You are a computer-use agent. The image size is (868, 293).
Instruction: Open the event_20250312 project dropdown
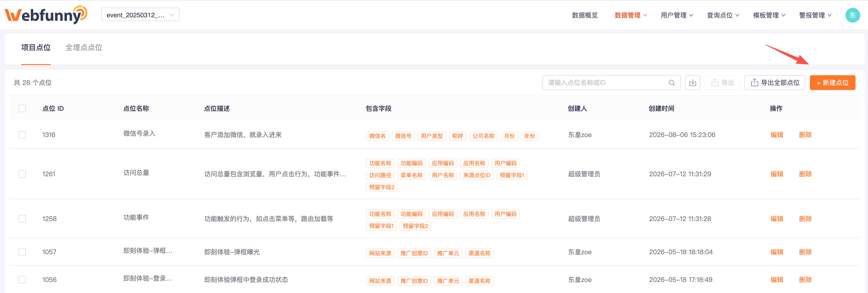(x=140, y=15)
